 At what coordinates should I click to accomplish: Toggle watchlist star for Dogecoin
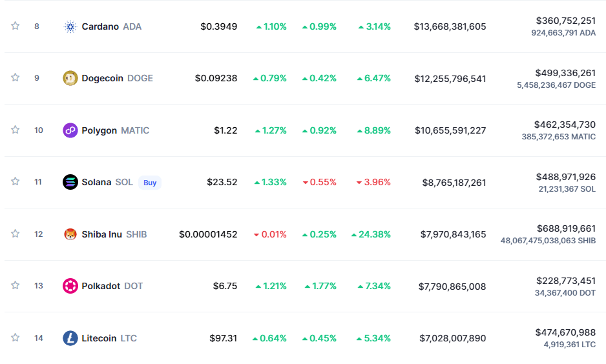coord(15,77)
